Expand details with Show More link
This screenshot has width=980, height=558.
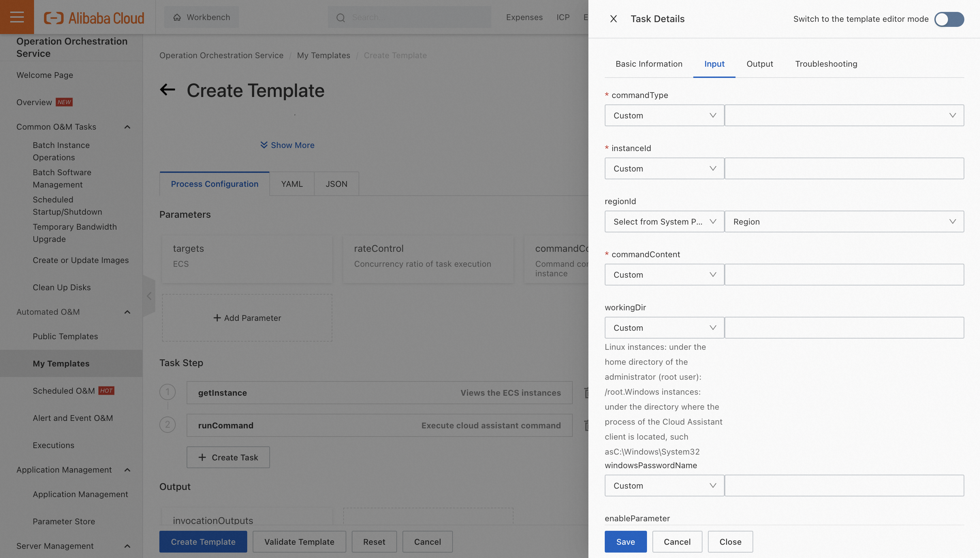click(x=287, y=145)
